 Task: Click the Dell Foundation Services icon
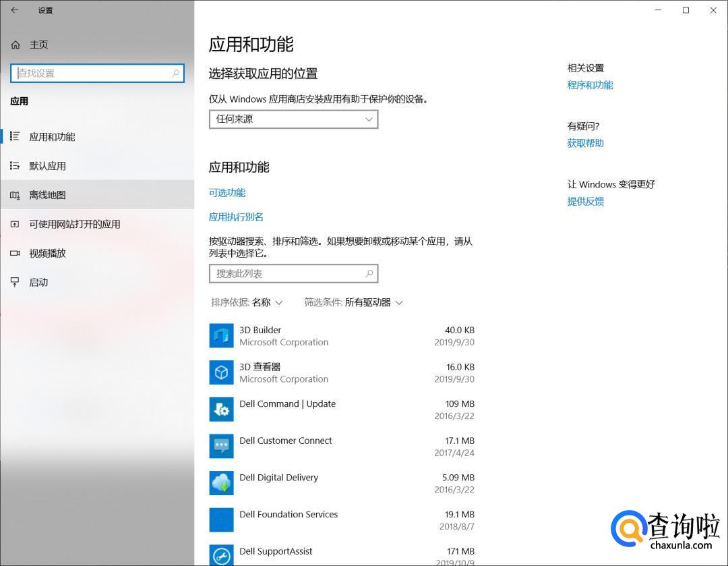tap(221, 519)
